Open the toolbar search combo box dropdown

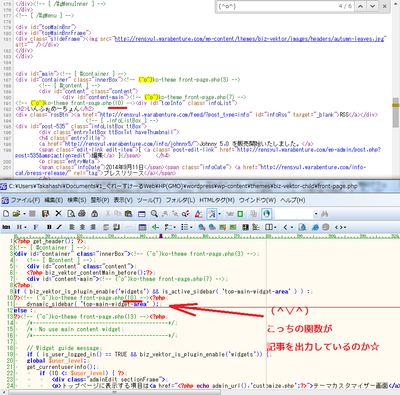click(x=316, y=214)
